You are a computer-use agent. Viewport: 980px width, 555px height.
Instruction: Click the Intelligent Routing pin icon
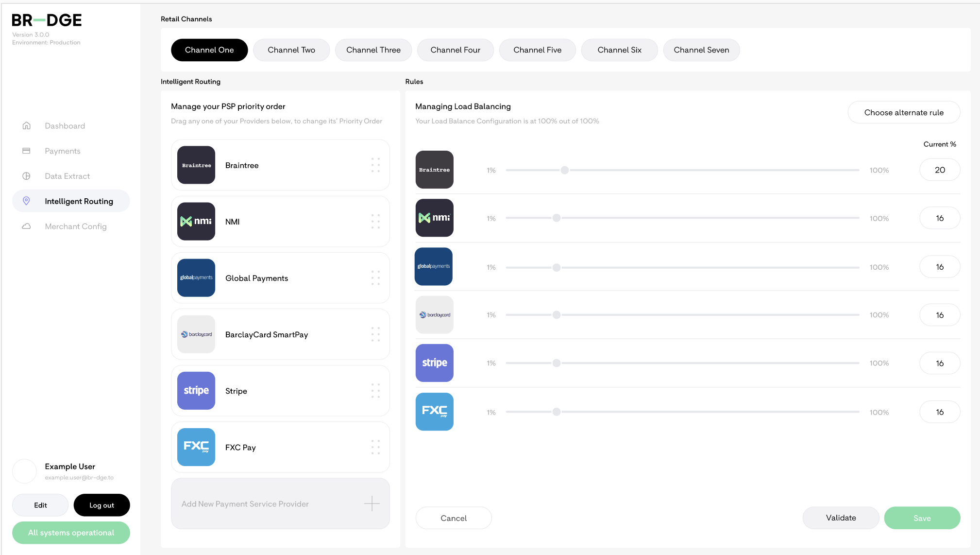click(x=27, y=201)
